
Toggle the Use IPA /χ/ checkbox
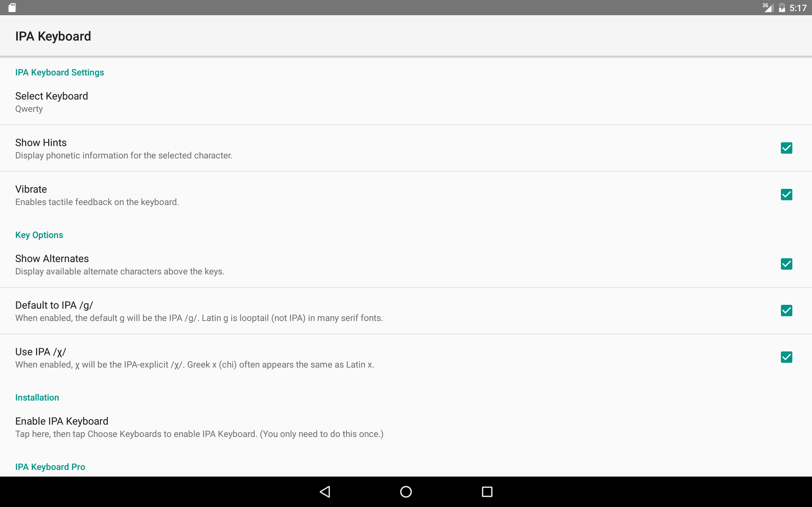point(787,357)
